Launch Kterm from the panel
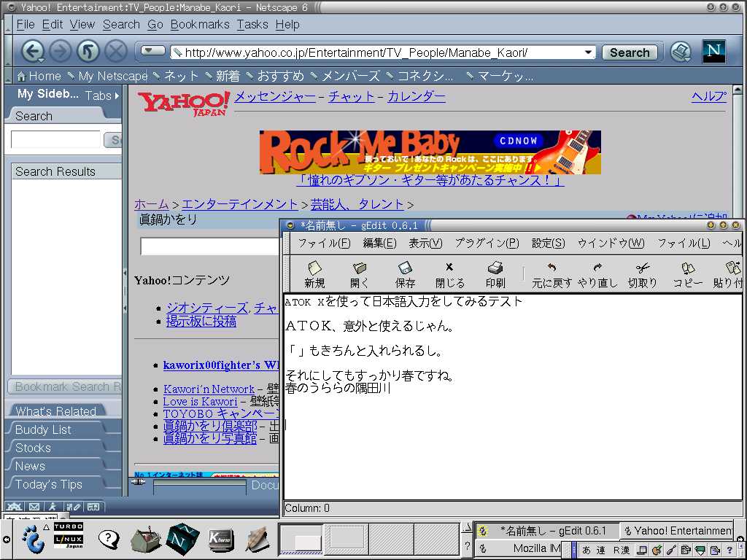The image size is (747, 560). coord(221,540)
